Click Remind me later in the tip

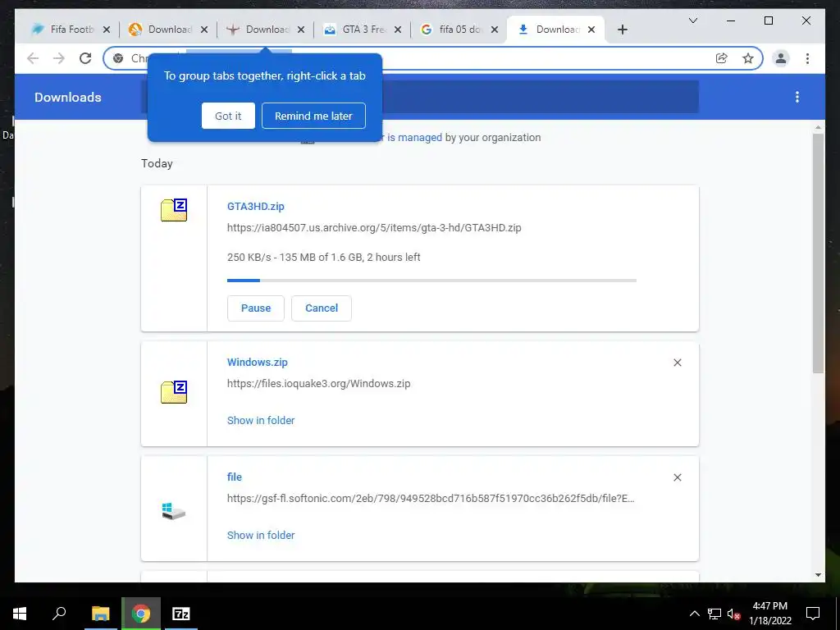click(313, 116)
